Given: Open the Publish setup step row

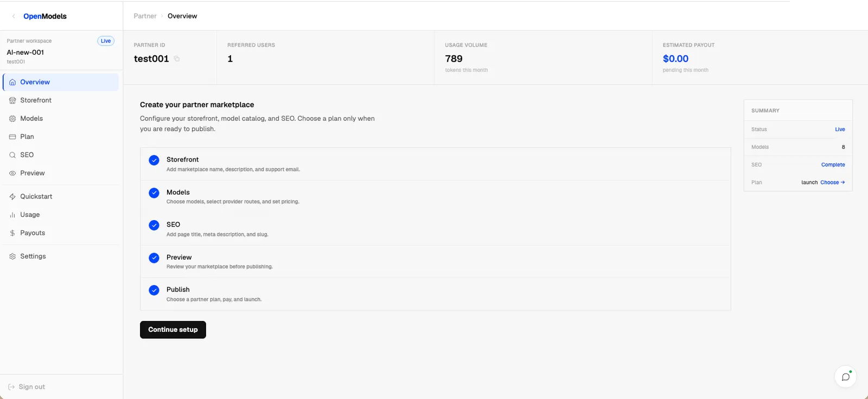Looking at the screenshot, I should [435, 294].
